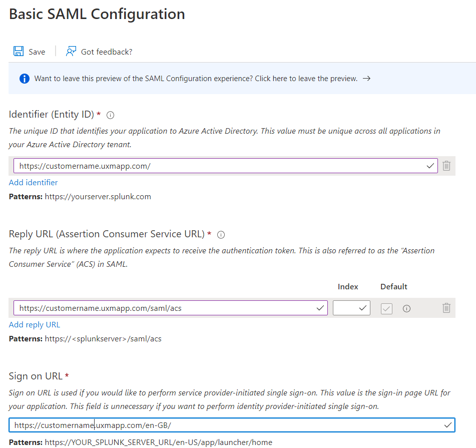This screenshot has height=448, width=476.
Task: Click the Reply URL saml/acs input field
Action: point(165,308)
